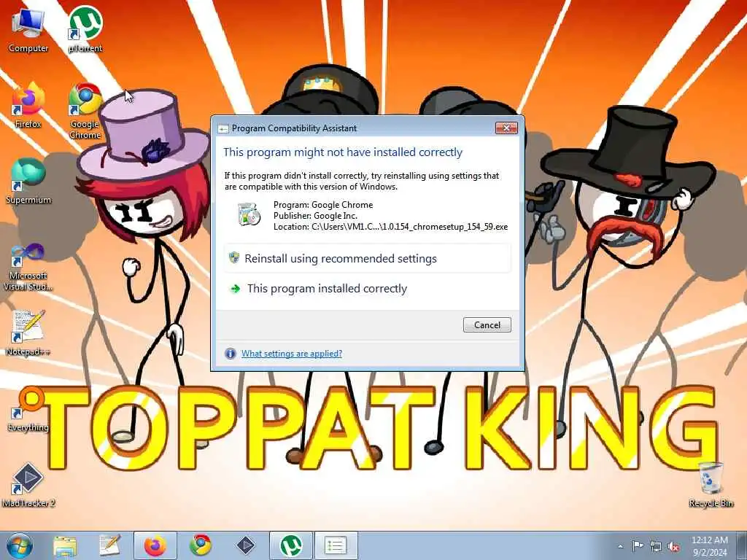
Task: Open the Computer desktop icon
Action: point(28,30)
